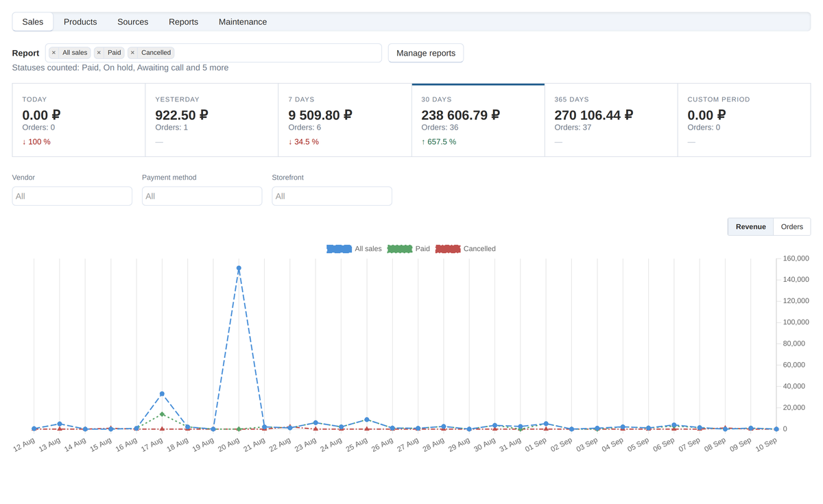Open the Sales tab
823x504 pixels.
[33, 22]
